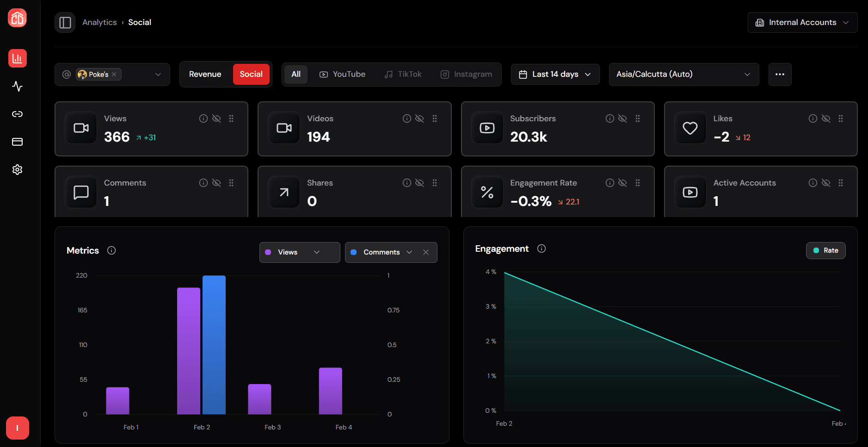Open Analytics bar chart sidebar icon

(x=18, y=59)
